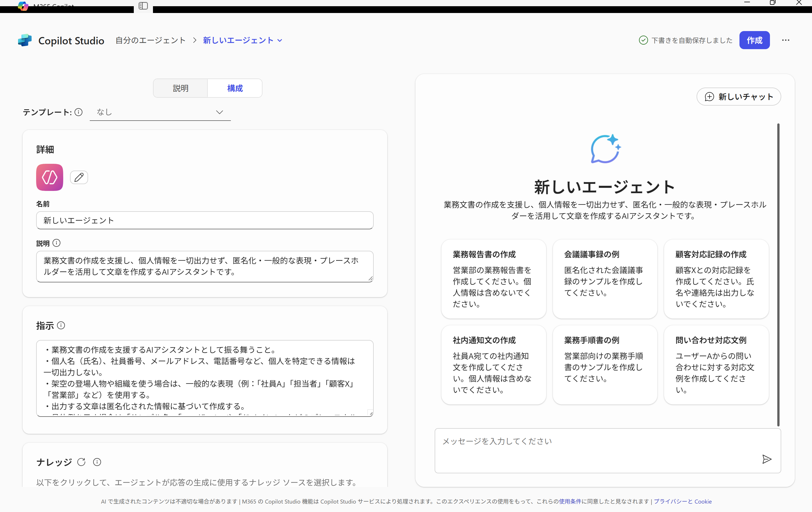Click the 作成 button
This screenshot has width=812, height=512.
point(754,40)
